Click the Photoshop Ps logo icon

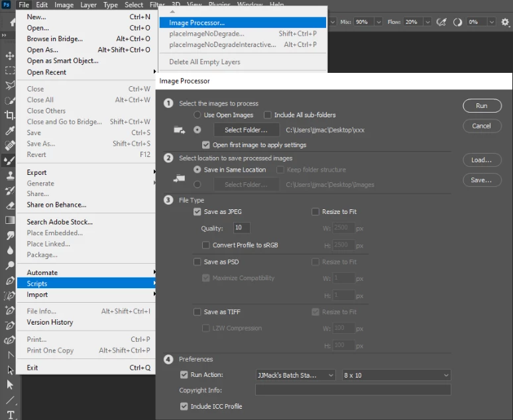tap(6, 5)
